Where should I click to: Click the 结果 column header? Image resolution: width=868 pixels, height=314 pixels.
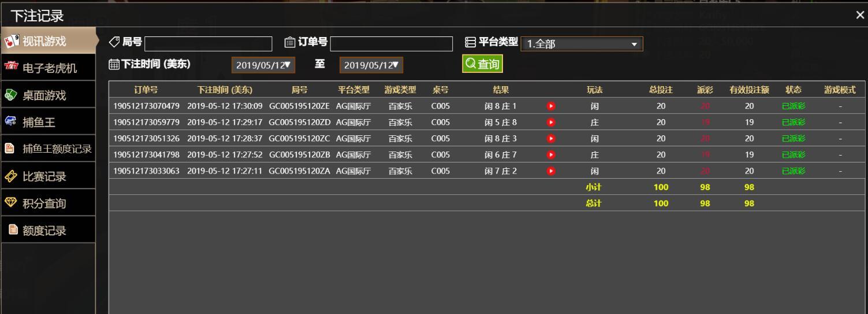pyautogui.click(x=501, y=90)
